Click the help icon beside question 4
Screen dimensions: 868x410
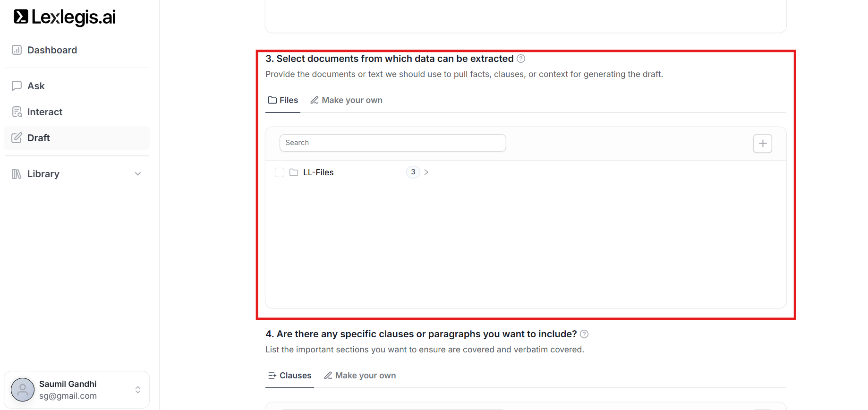(x=584, y=334)
